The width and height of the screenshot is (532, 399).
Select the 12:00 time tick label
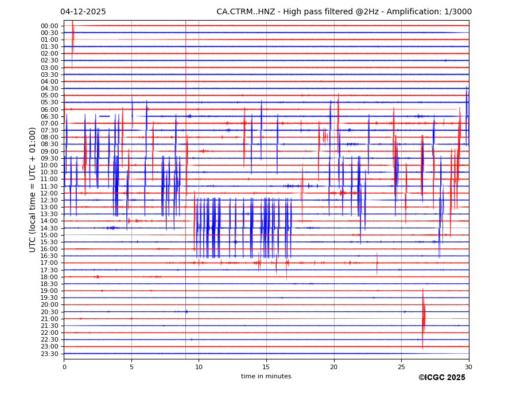(x=49, y=193)
